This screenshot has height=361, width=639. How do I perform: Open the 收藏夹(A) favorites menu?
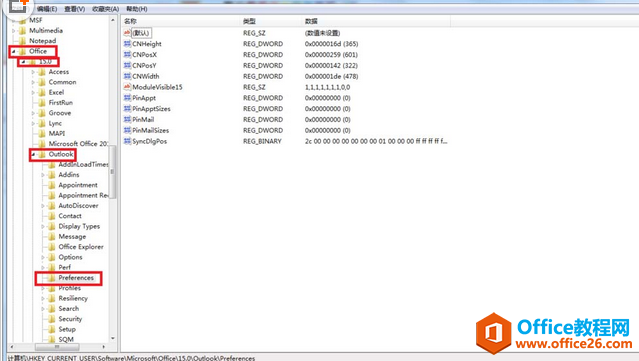tap(106, 9)
